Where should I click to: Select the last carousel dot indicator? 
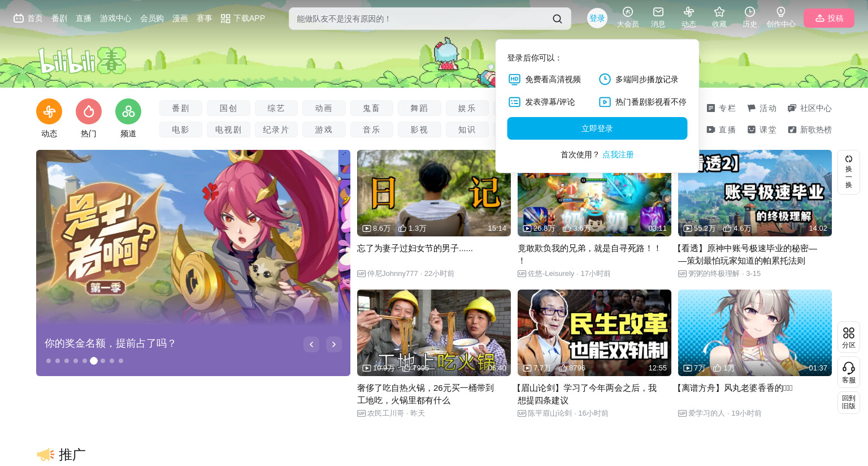(121, 361)
